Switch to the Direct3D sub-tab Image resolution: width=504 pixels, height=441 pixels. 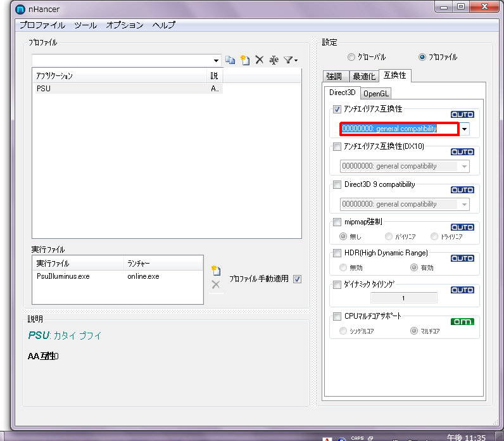(343, 93)
